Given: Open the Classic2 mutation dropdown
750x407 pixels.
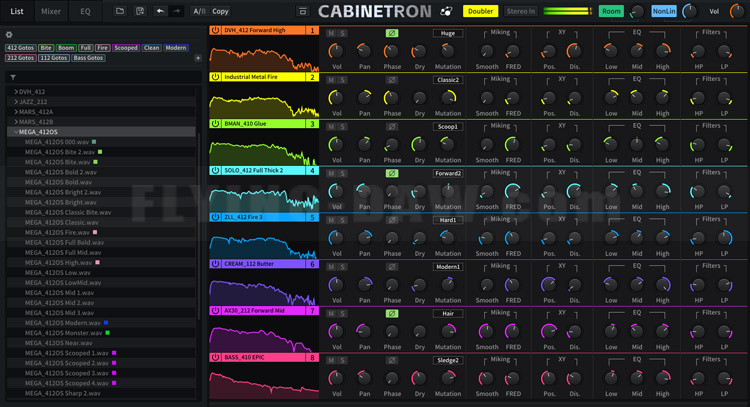Looking at the screenshot, I should pyautogui.click(x=448, y=80).
